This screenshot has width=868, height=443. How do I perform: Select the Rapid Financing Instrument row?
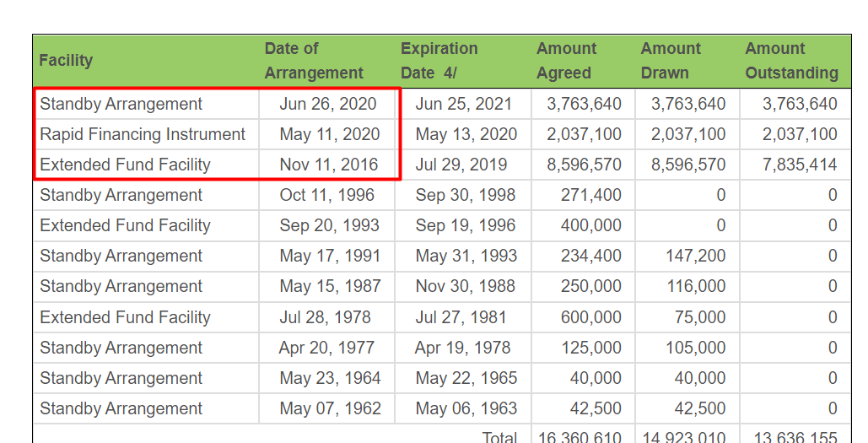143,134
